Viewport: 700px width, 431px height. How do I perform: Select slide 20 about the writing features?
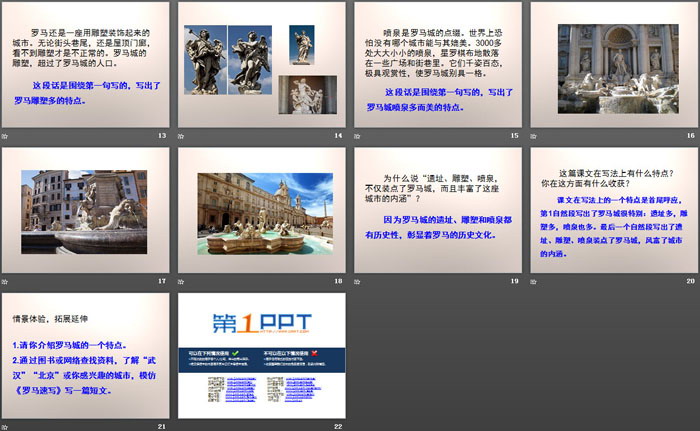[x=614, y=210]
